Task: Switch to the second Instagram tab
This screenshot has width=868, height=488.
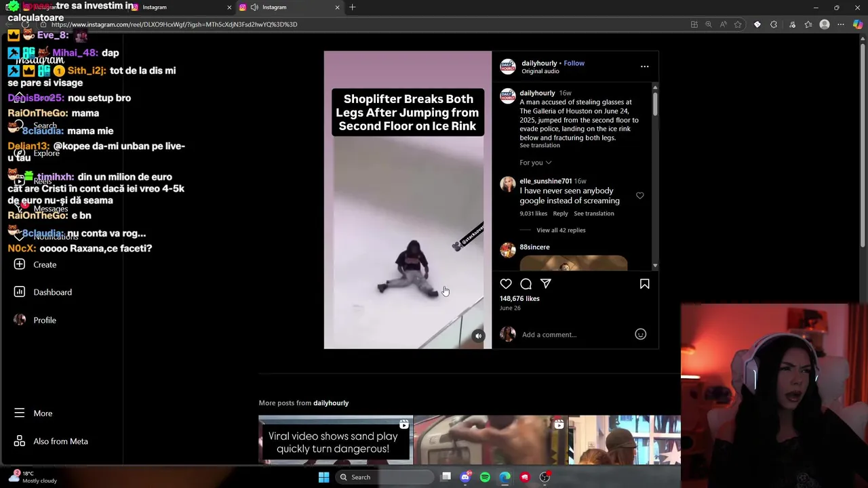Action: tap(180, 7)
